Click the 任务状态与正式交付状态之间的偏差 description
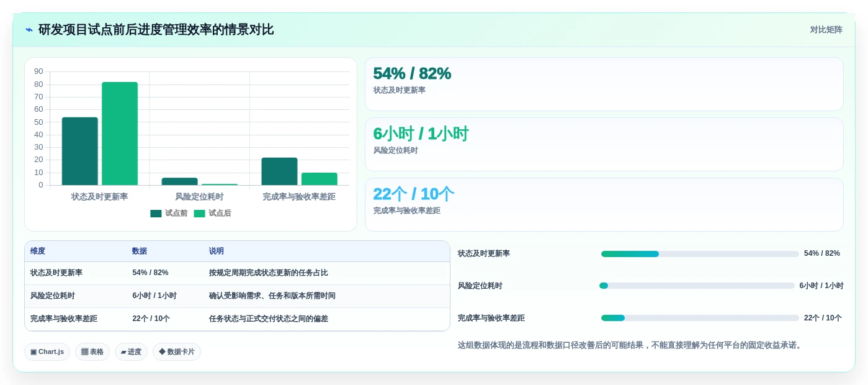The height and width of the screenshot is (385, 868). click(269, 319)
